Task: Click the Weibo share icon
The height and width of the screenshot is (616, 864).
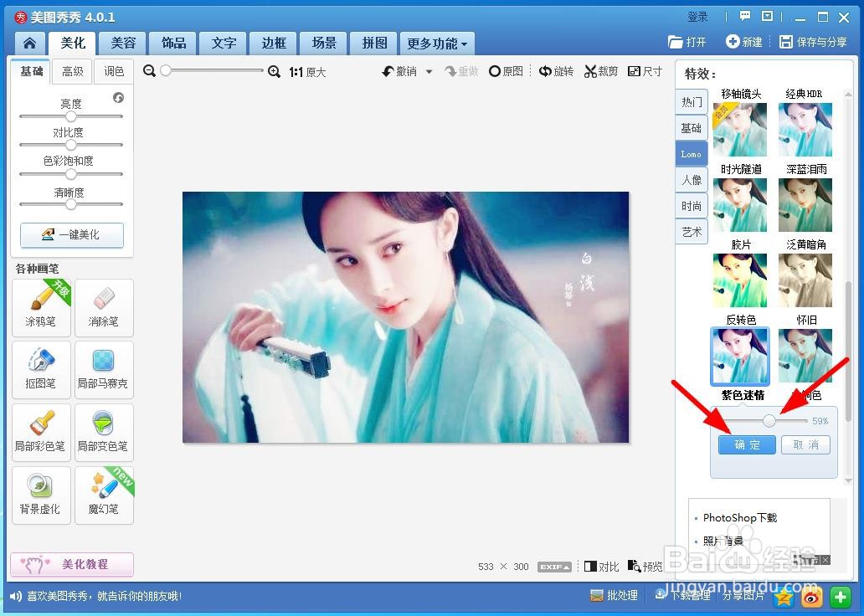Action: tap(811, 597)
